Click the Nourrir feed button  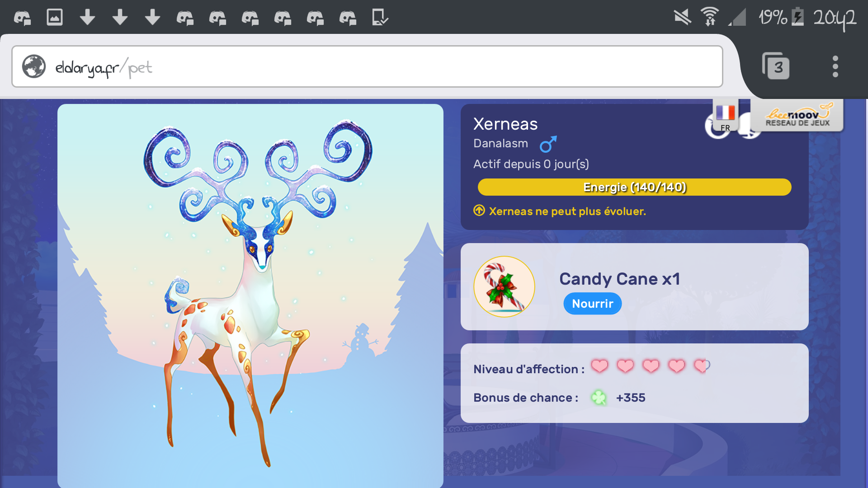pos(592,304)
